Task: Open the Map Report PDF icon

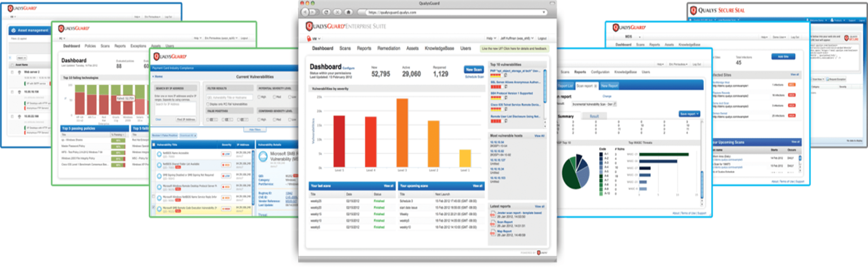Action: pyautogui.click(x=492, y=233)
